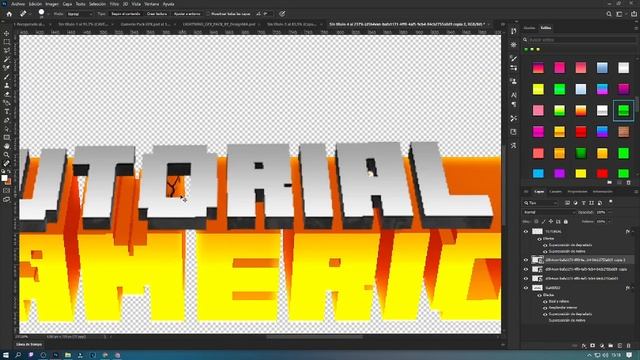Collapse effects of TUTORIAL layer
The height and width of the screenshot is (360, 640).
[x=633, y=231]
